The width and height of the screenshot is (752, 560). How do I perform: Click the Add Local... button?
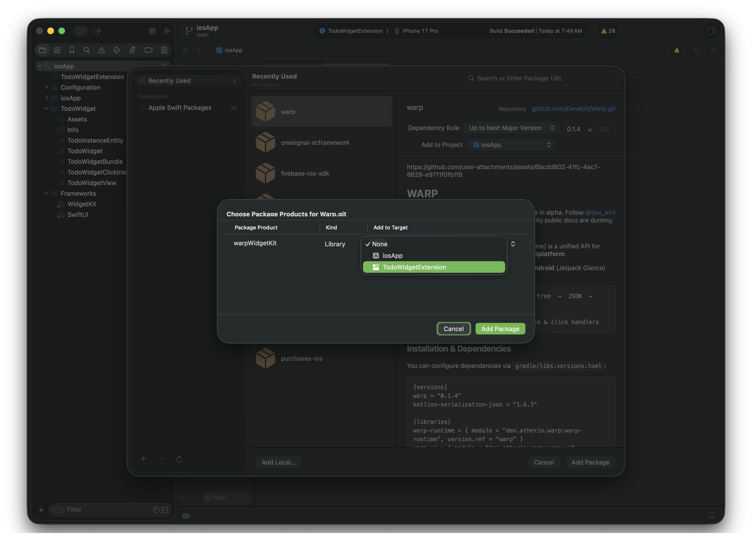tap(278, 462)
